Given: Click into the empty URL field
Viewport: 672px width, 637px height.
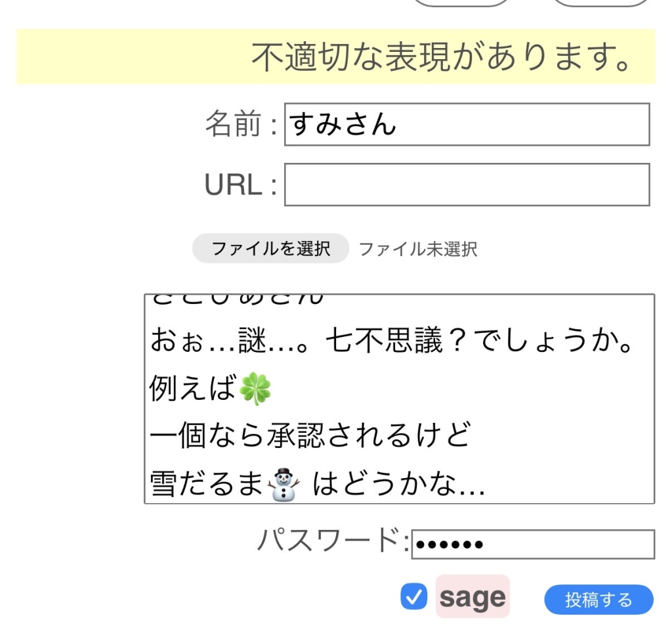Looking at the screenshot, I should coord(467,185).
